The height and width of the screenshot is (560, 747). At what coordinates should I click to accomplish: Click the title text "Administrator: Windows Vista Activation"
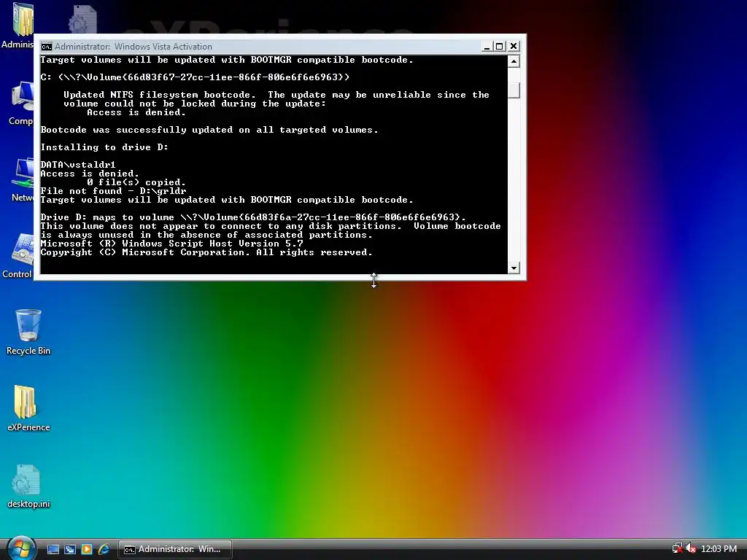tap(133, 47)
